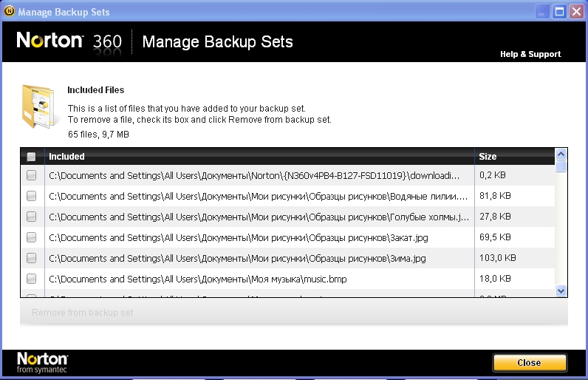Viewport: 588px width, 380px height.
Task: Check the box for the music.bmp file
Action: point(31,279)
